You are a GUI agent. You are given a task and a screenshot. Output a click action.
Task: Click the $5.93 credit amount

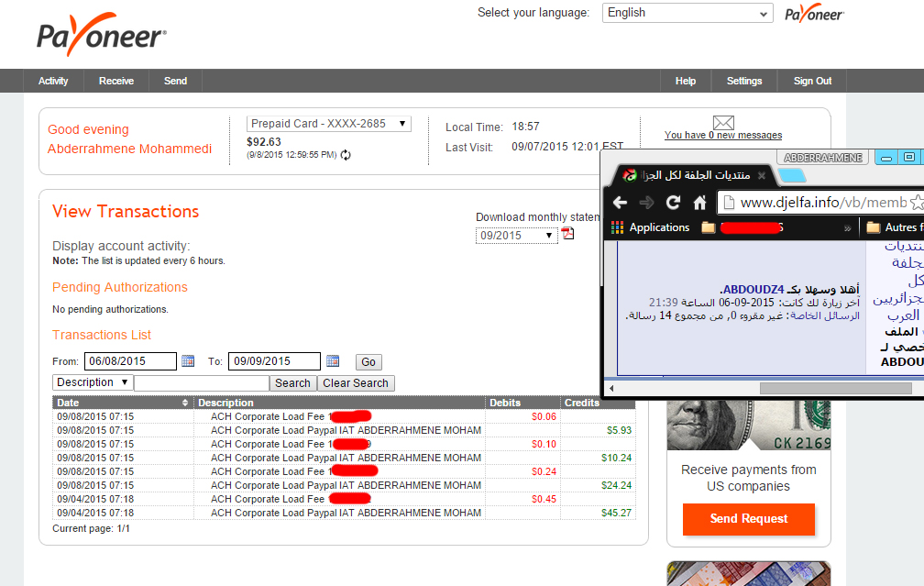pos(619,430)
